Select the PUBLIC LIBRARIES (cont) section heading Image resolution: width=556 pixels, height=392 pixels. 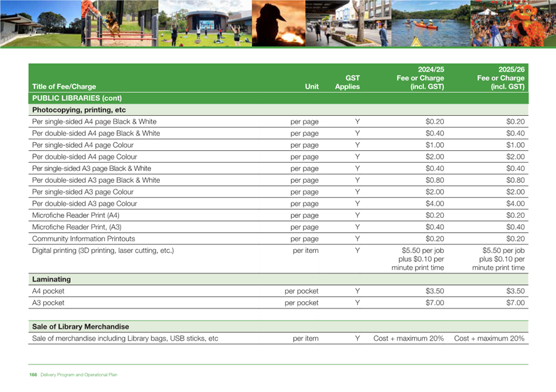pyautogui.click(x=76, y=98)
